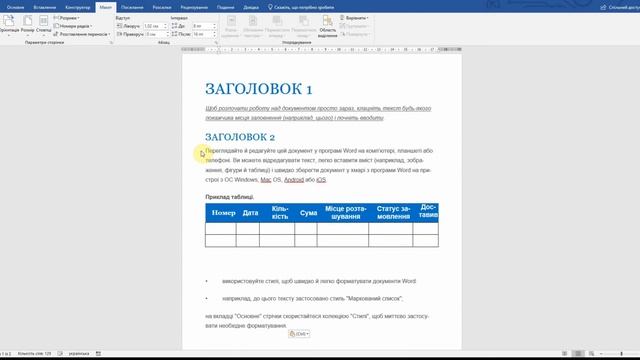Image resolution: width=640 pixels, height=360 pixels.
Task: Switch to the Конструктор tab
Action: click(78, 7)
